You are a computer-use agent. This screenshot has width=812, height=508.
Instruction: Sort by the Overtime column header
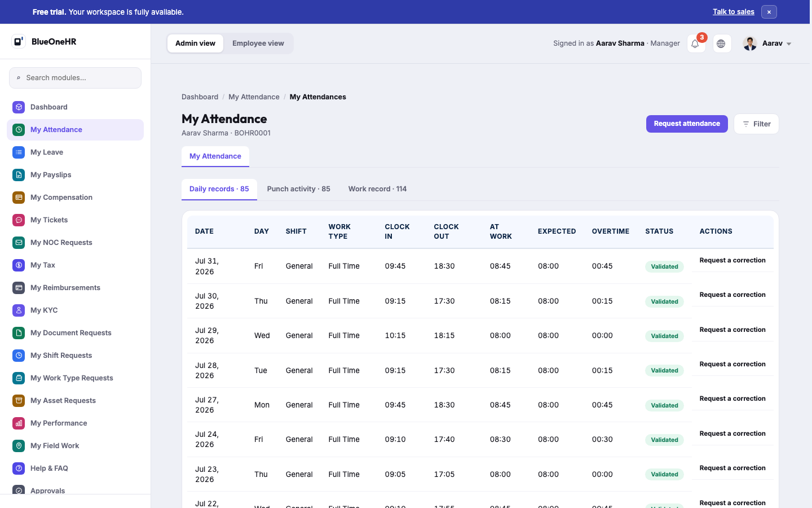(x=610, y=231)
